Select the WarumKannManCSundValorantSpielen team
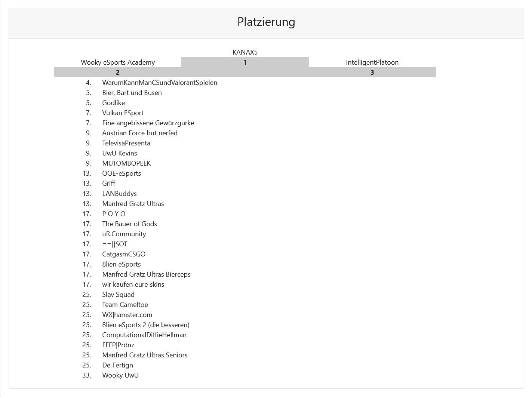 pos(160,83)
